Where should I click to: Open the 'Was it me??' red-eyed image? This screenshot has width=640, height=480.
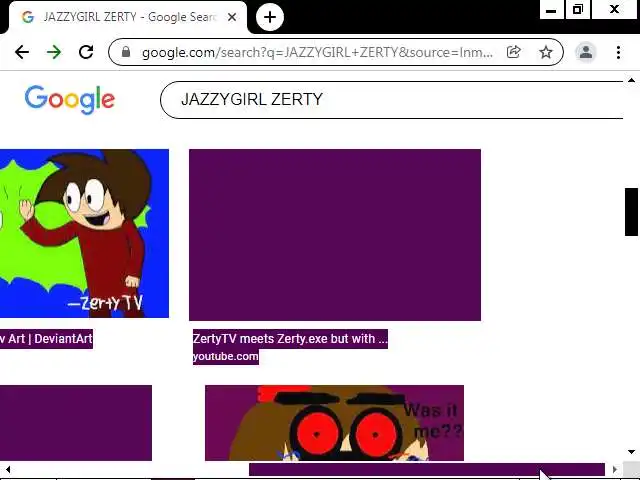(x=334, y=423)
